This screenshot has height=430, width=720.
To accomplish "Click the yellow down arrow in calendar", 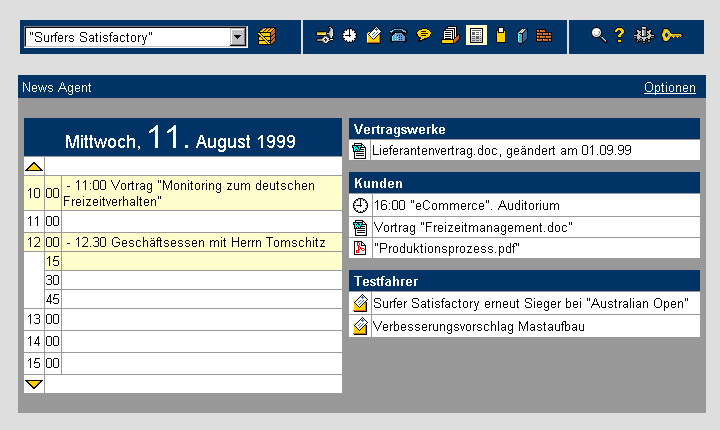I will tap(34, 384).
